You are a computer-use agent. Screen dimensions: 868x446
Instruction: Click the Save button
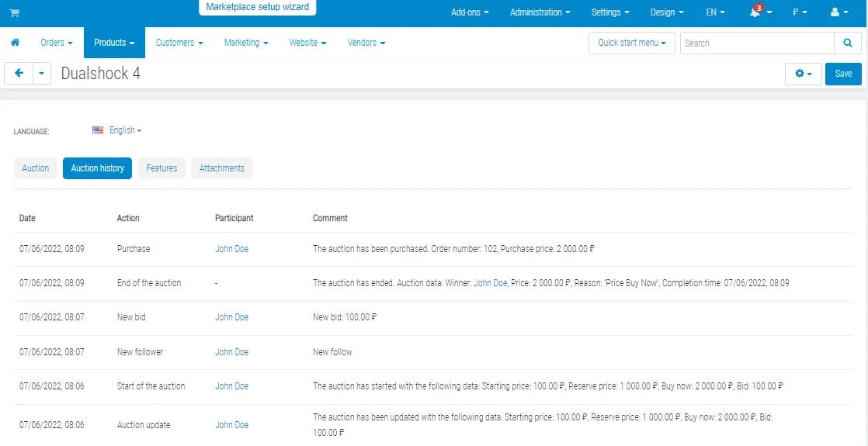pos(843,74)
